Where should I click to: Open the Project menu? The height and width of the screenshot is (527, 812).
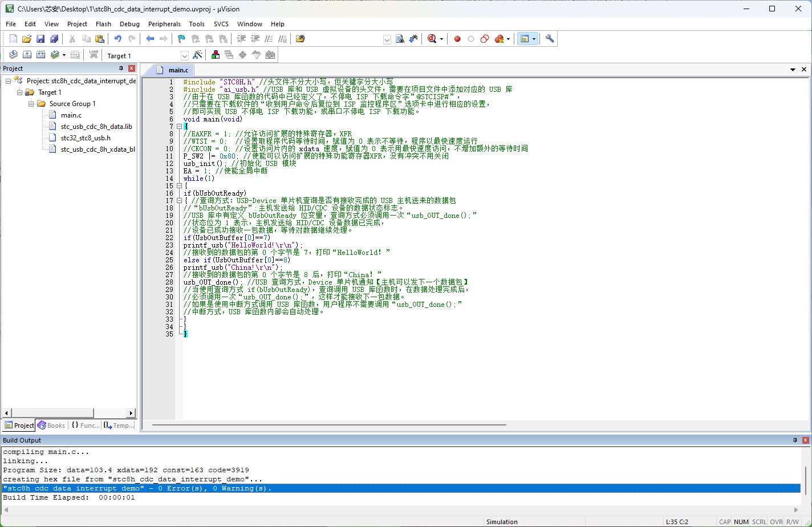point(77,24)
